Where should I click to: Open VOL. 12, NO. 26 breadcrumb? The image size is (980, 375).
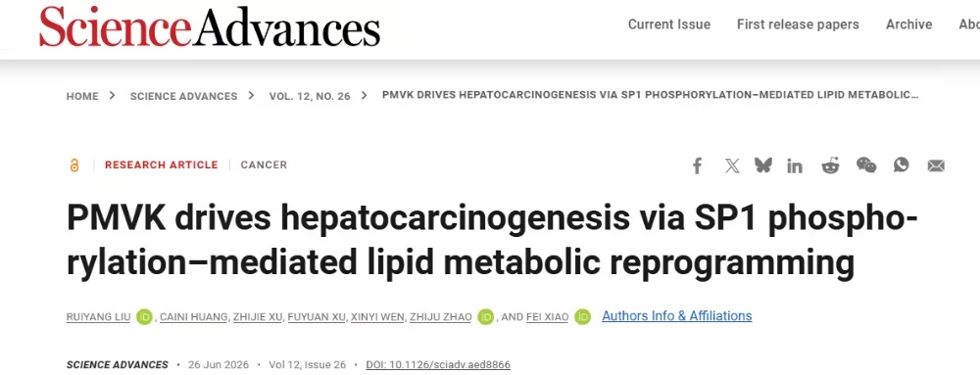[310, 96]
